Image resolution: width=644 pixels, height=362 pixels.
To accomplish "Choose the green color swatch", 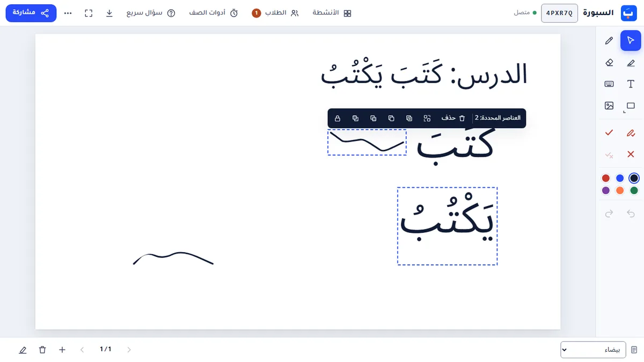I will (634, 190).
